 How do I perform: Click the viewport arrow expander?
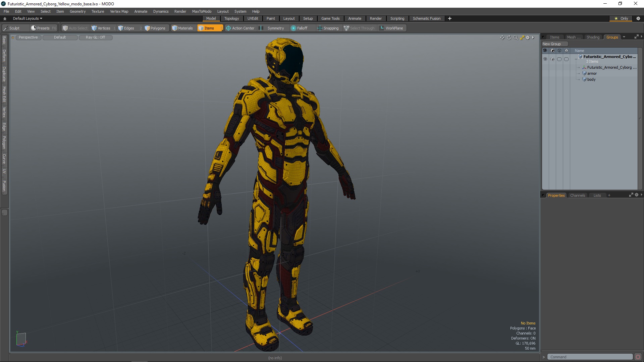533,38
